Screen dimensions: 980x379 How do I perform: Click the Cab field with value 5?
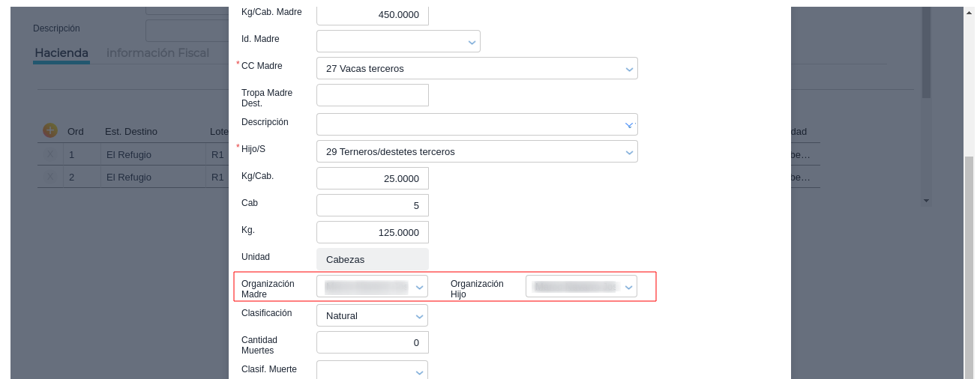[x=373, y=205]
